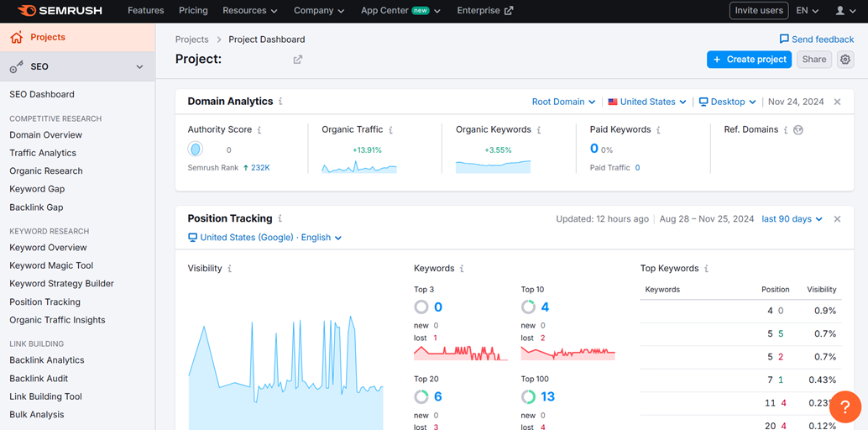Change the last 90 days range

tap(792, 219)
